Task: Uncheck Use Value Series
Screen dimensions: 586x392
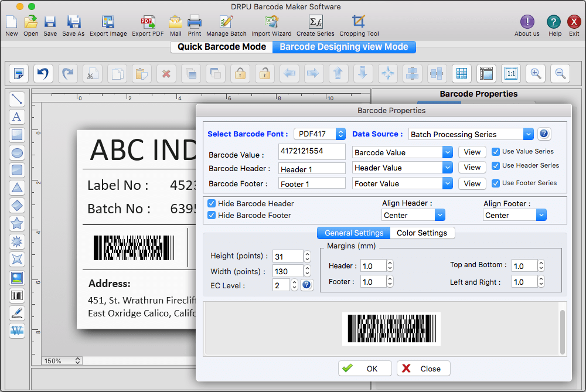Action: (496, 151)
